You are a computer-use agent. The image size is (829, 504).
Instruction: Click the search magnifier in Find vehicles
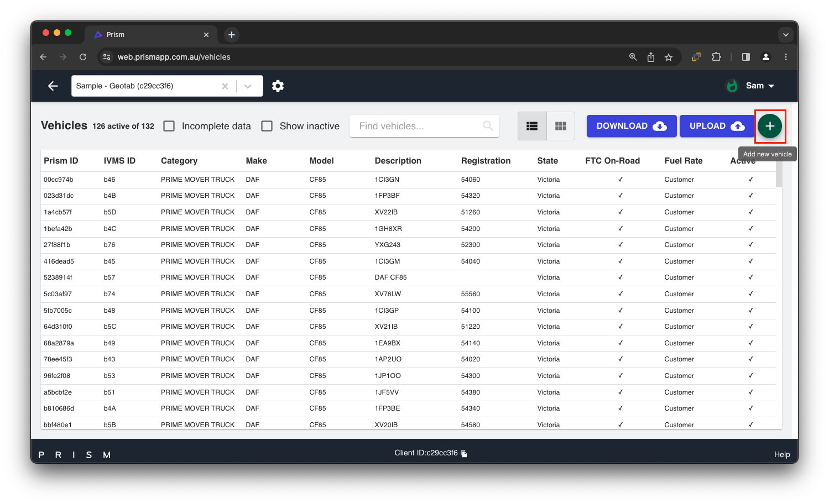[487, 126]
